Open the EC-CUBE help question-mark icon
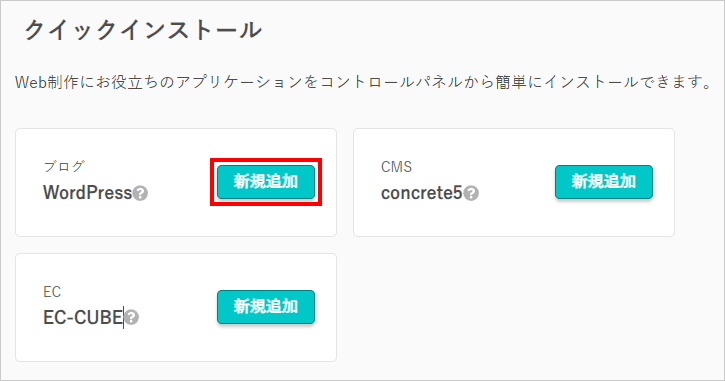 click(132, 318)
